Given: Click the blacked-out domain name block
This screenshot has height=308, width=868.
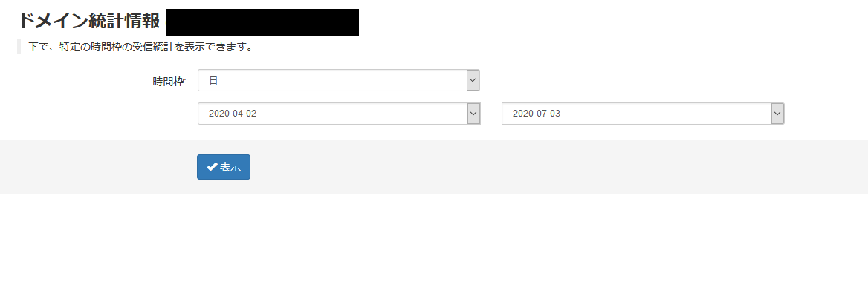Looking at the screenshot, I should click(262, 23).
